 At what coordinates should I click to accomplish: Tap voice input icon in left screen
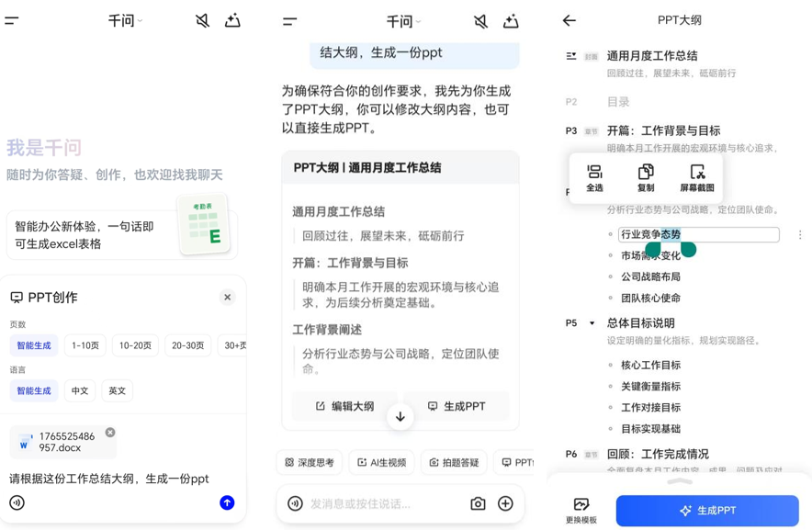point(17,502)
